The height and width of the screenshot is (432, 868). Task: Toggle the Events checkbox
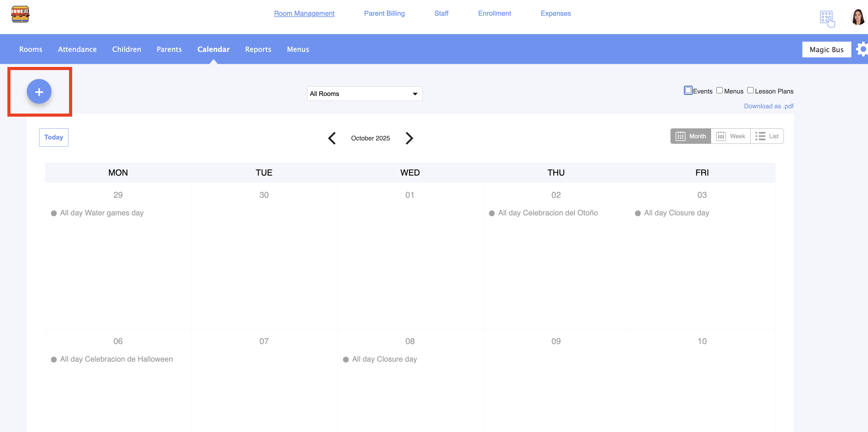[688, 90]
